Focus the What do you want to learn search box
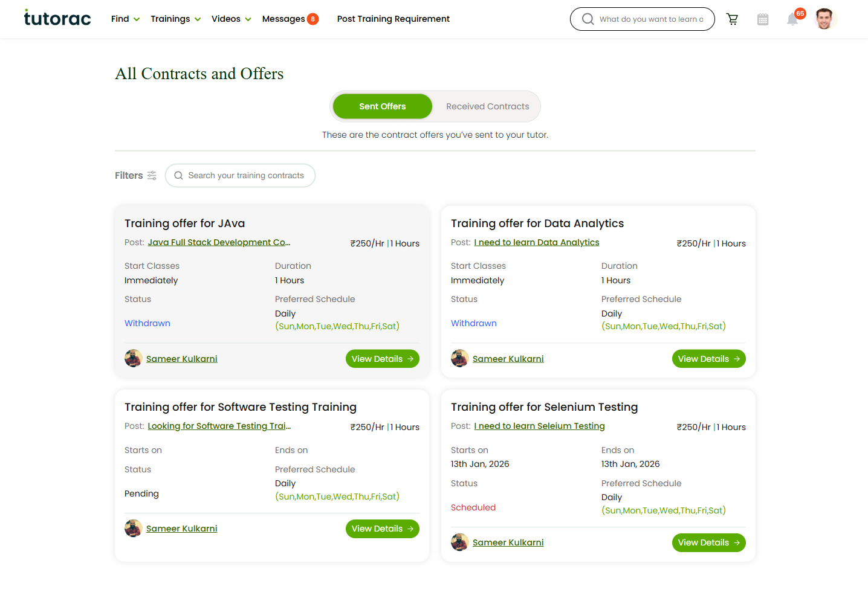 click(x=643, y=19)
